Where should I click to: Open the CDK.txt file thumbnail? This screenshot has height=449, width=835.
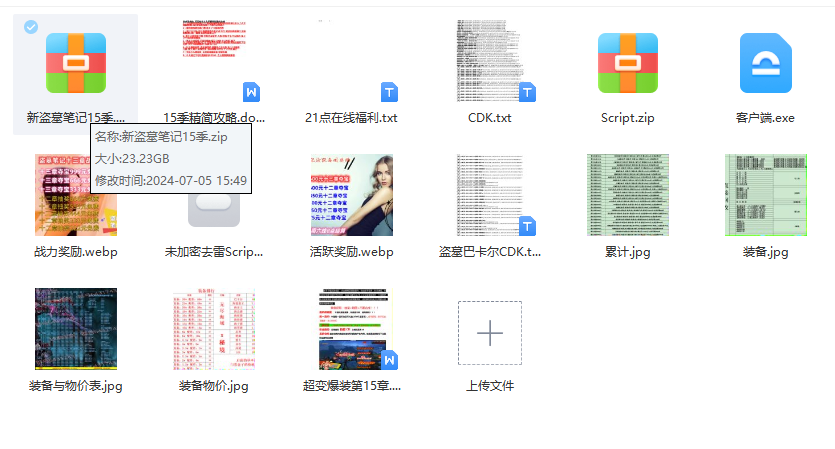(490, 61)
